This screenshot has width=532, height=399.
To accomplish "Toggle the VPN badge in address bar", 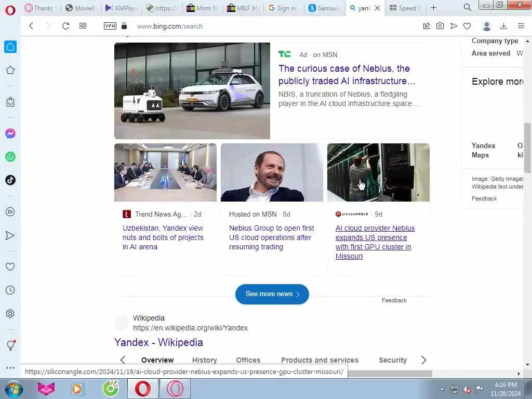I will point(110,26).
